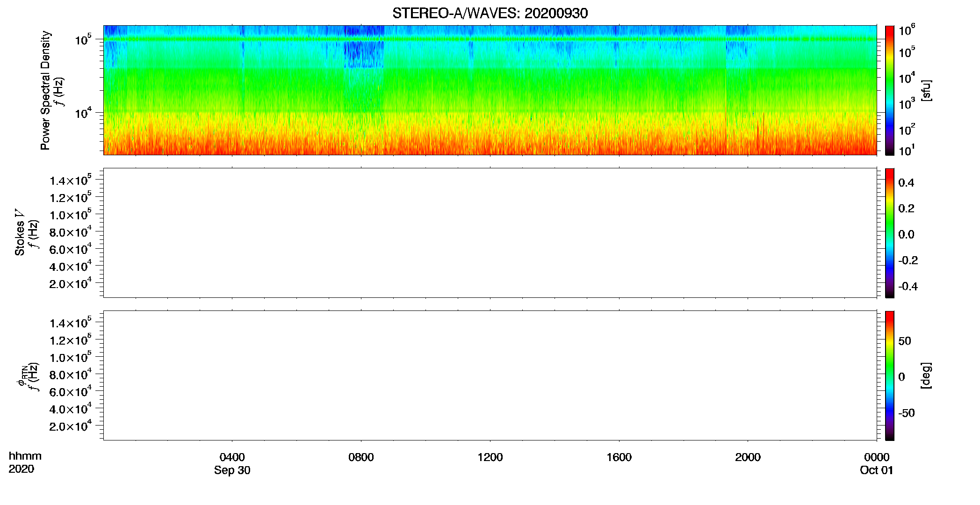
Task: Click the empty Stokes V plot panel
Action: point(490,233)
